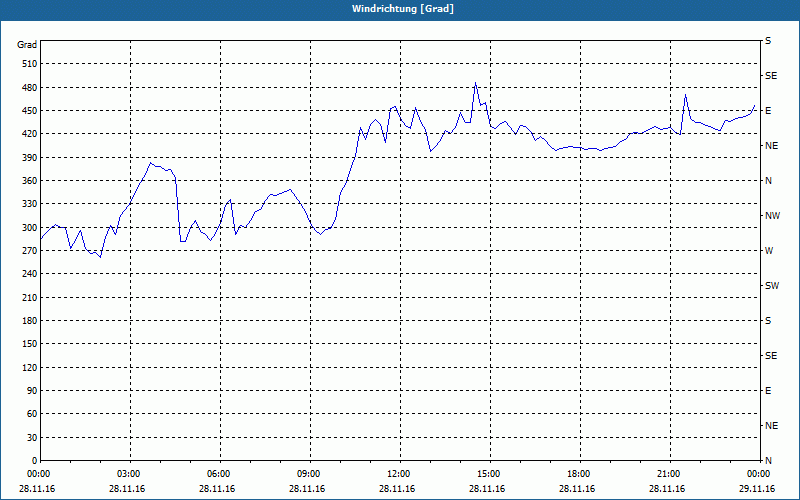Click the chart title 'Windrichtung [Grad]'
Screen dimensions: 800x500
click(x=403, y=9)
